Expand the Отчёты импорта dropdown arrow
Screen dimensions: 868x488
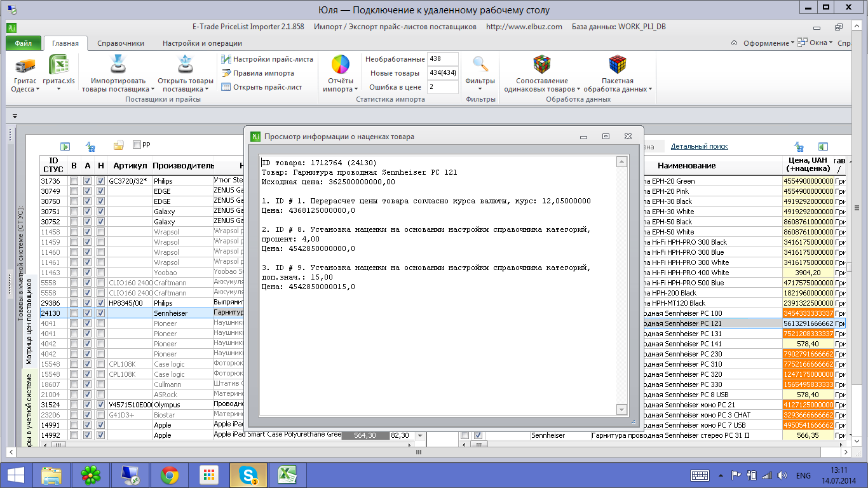coord(356,90)
